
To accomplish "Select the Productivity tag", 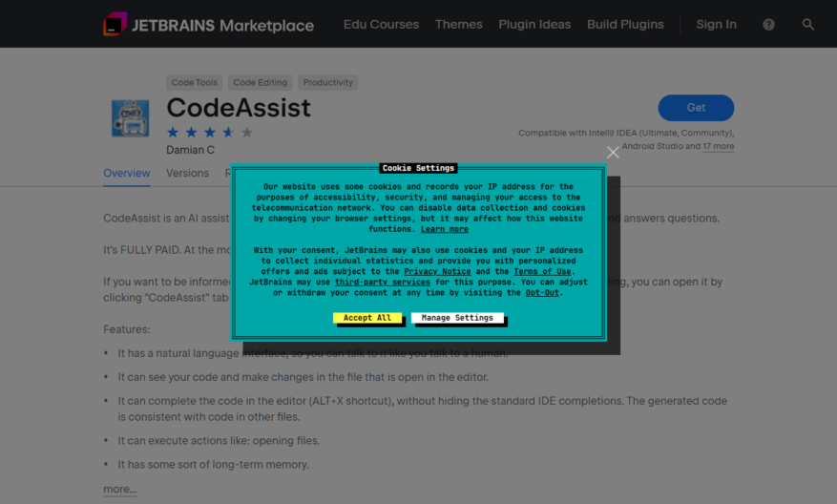I will 327,82.
